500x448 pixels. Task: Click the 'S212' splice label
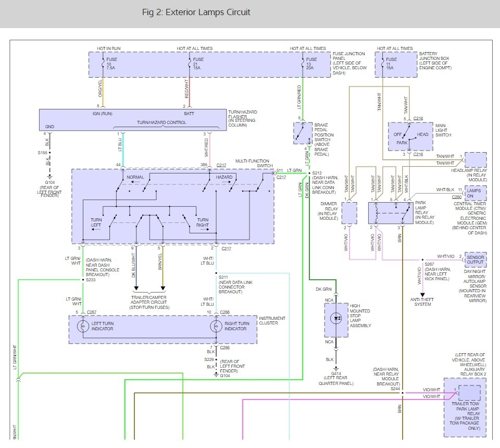[317, 173]
